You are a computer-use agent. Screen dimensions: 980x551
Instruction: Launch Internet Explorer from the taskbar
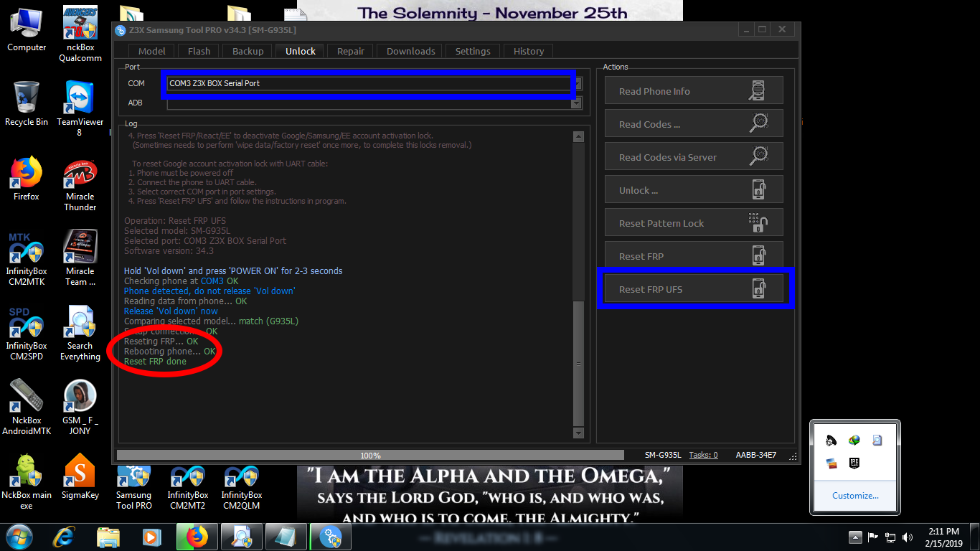click(x=65, y=537)
